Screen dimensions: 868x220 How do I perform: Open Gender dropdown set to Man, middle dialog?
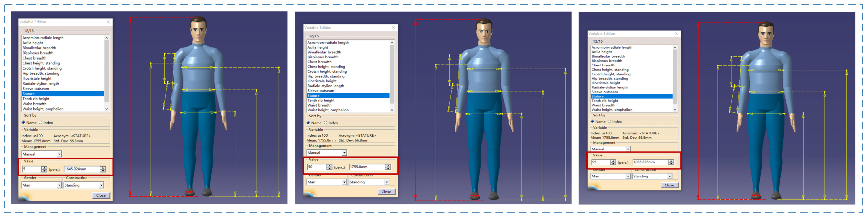[344, 182]
